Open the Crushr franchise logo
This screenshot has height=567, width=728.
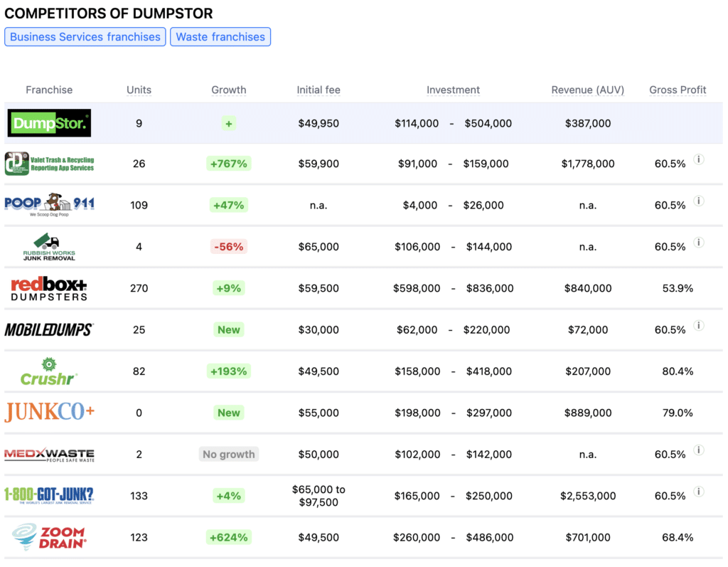coord(49,371)
